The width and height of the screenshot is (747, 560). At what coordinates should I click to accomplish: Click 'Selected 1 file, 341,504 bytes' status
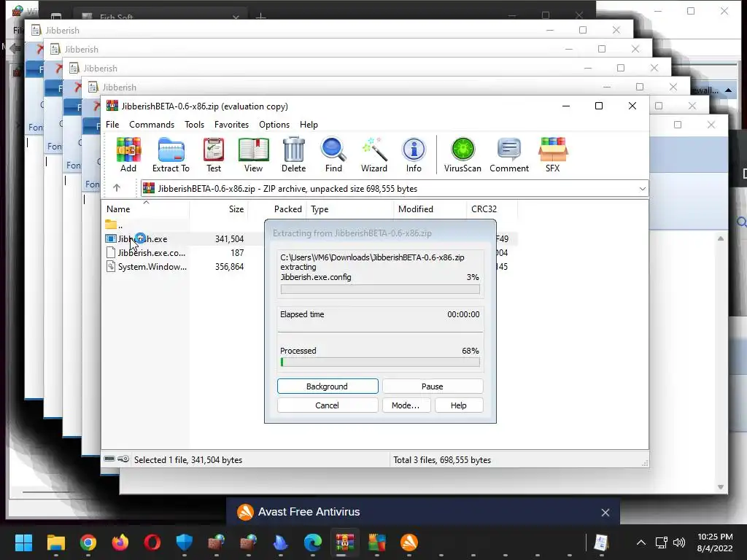tap(188, 460)
